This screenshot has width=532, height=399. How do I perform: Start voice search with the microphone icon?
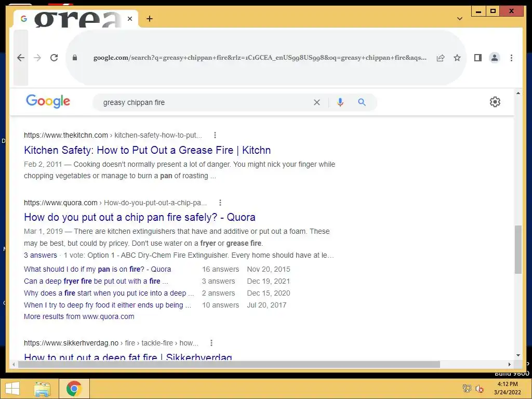click(340, 102)
